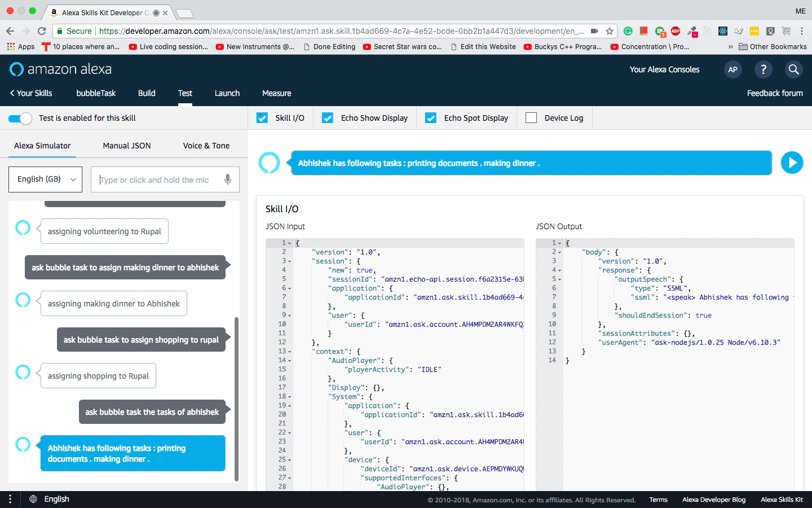Collapse "context" fold arrow at input line 13
Screen dimensions: 812x508
point(290,352)
